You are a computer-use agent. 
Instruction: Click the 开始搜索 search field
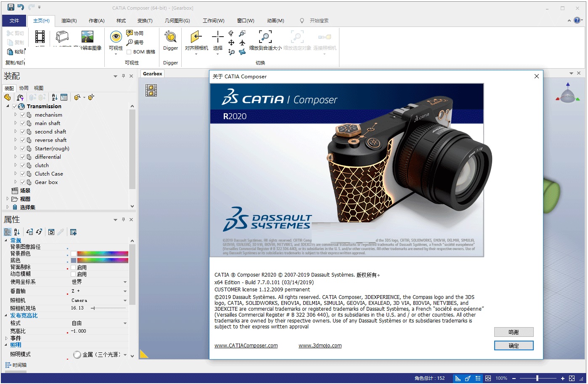[319, 21]
